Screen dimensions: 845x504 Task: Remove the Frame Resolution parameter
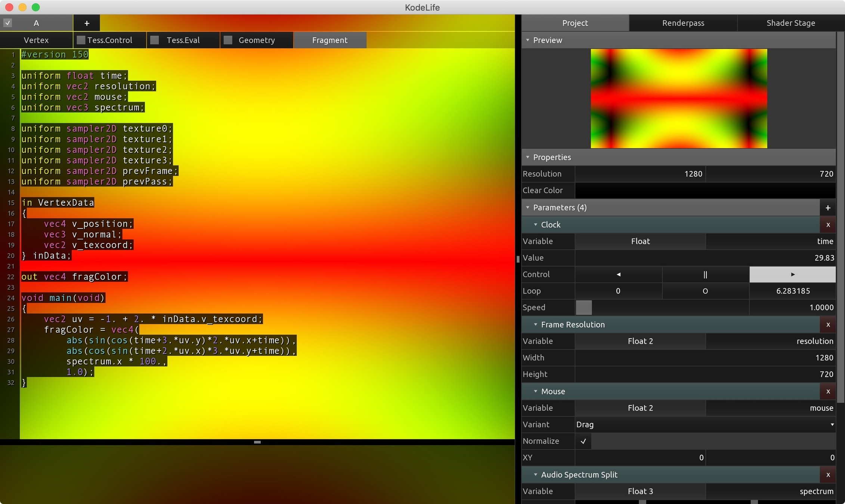pos(828,325)
